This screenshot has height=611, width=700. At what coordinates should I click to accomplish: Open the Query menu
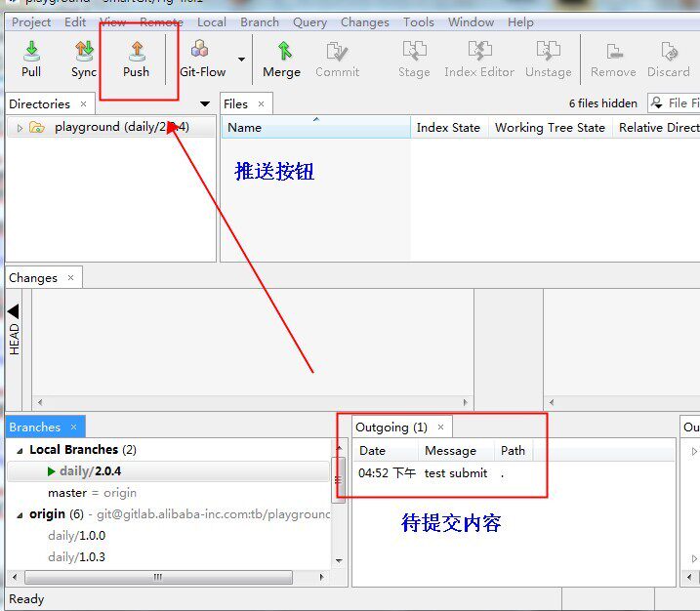309,21
